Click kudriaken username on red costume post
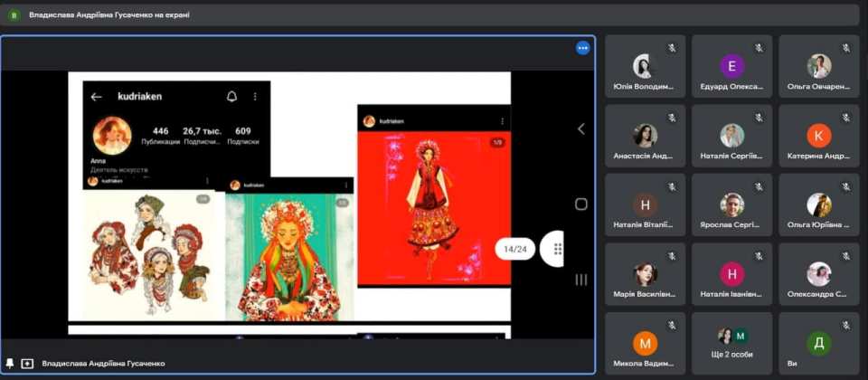Screen dimensions: 868x380 (x=392, y=121)
